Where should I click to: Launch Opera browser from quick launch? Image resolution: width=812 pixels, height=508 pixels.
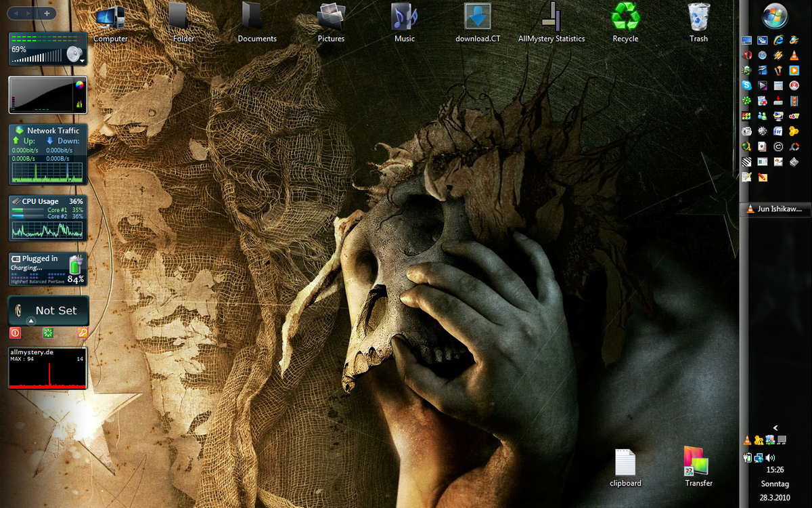tap(747, 56)
